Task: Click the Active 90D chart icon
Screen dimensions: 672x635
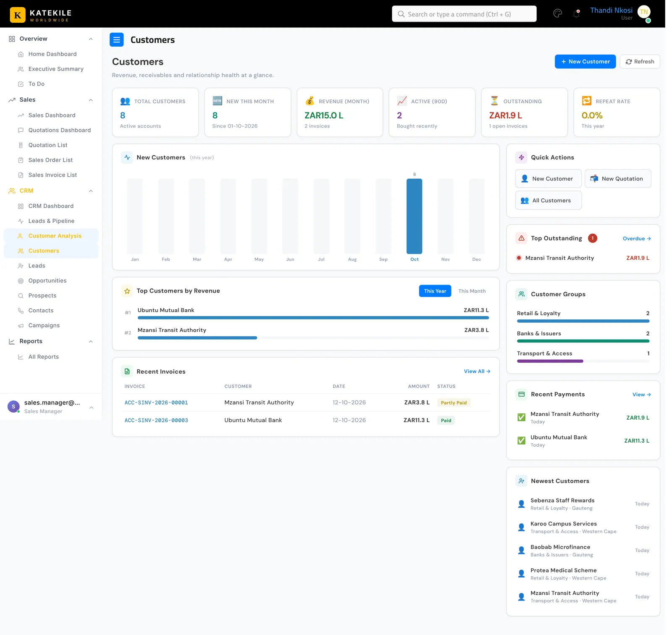Action: pos(402,101)
